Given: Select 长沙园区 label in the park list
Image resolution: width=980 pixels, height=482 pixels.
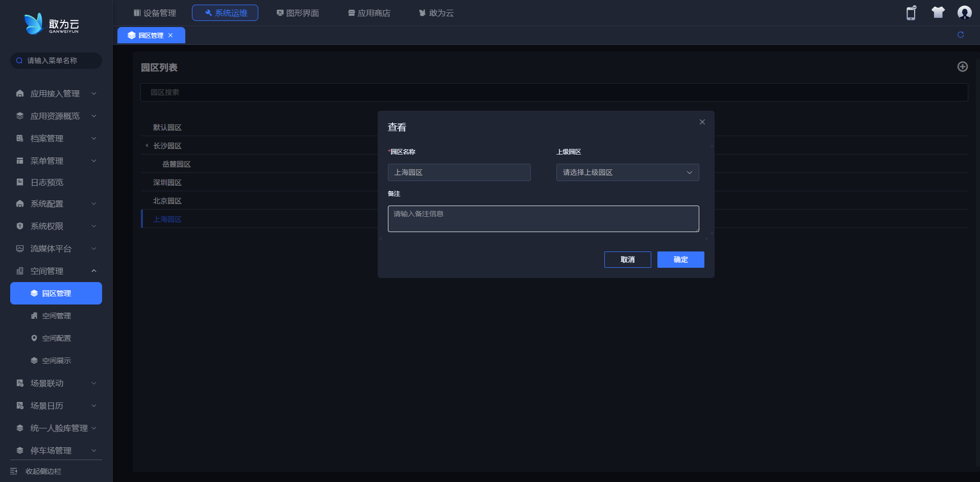Looking at the screenshot, I should click(x=167, y=145).
